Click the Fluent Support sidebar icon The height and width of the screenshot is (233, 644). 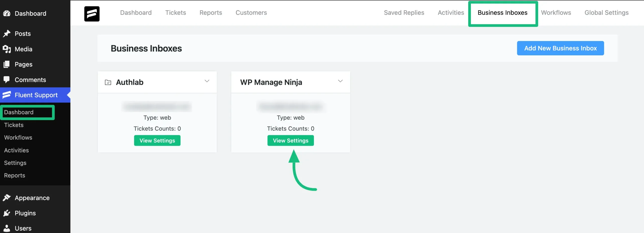point(7,95)
